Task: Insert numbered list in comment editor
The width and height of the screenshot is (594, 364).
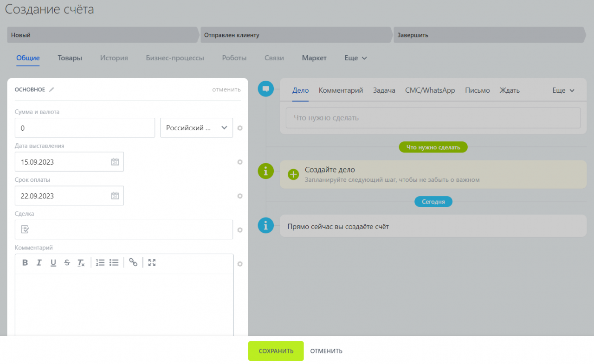Action: click(100, 262)
